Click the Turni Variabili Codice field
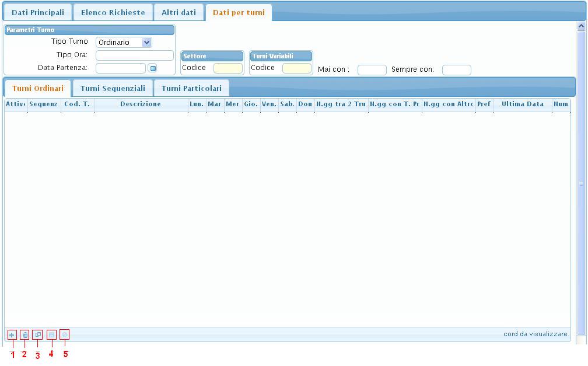Image resolution: width=588 pixels, height=366 pixels. pyautogui.click(x=296, y=68)
